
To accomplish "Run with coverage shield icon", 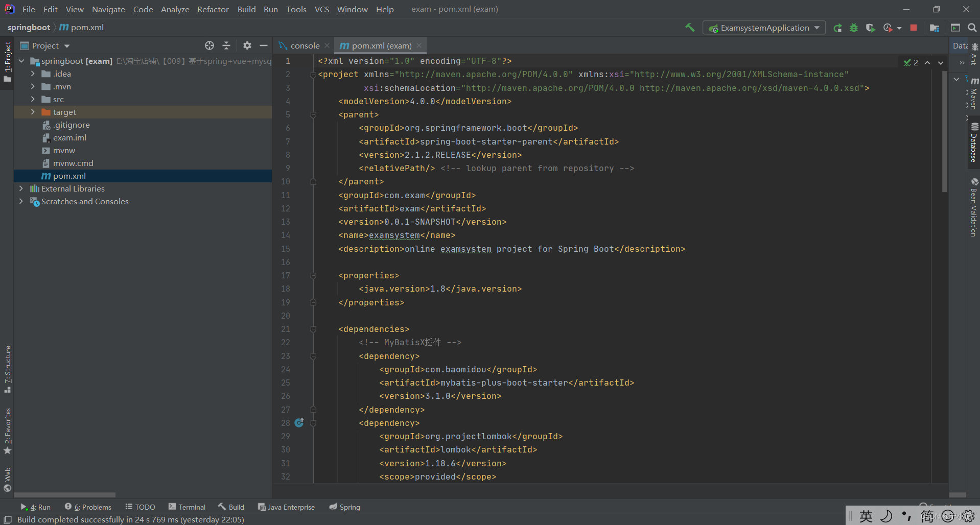I will (x=870, y=28).
